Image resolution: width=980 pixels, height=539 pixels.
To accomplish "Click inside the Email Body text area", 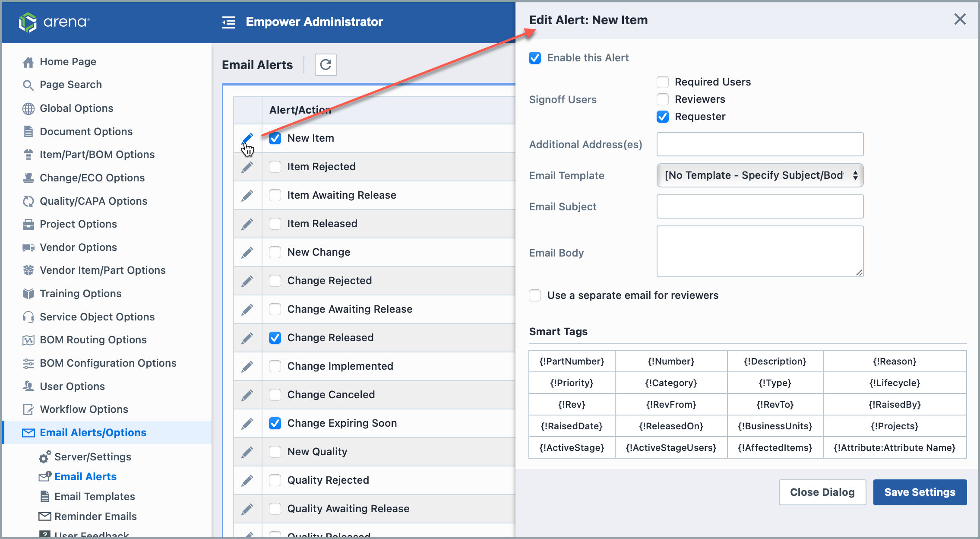I will pyautogui.click(x=760, y=251).
